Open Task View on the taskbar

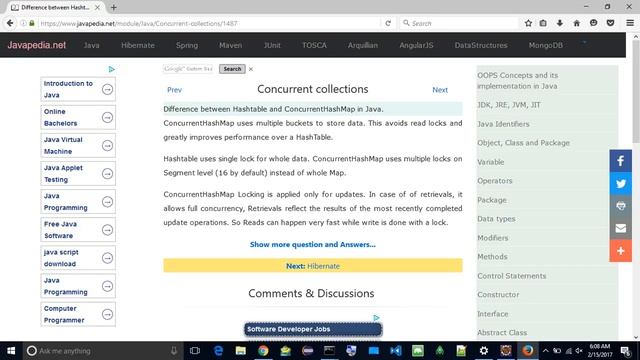tap(195, 351)
